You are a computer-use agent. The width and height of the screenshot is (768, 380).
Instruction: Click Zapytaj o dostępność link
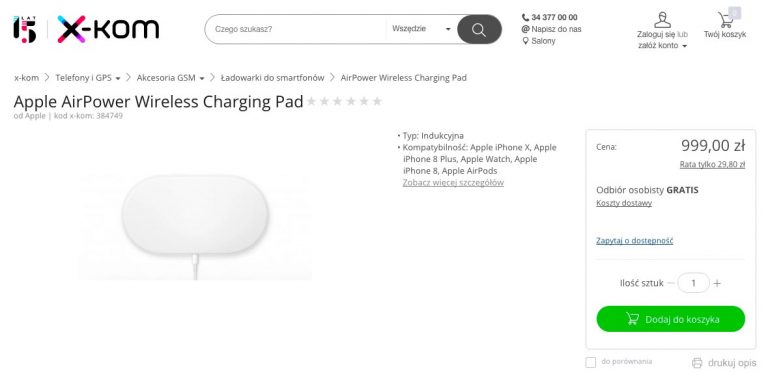click(x=634, y=241)
